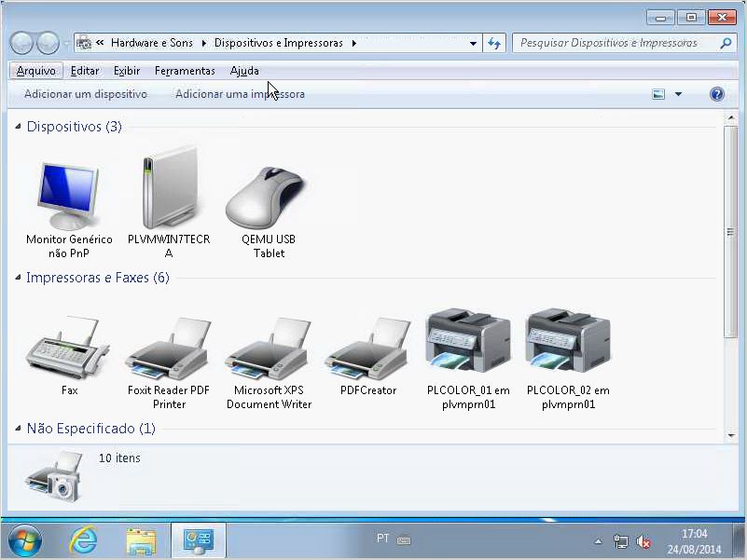Select the Fax printer icon

[x=69, y=348]
